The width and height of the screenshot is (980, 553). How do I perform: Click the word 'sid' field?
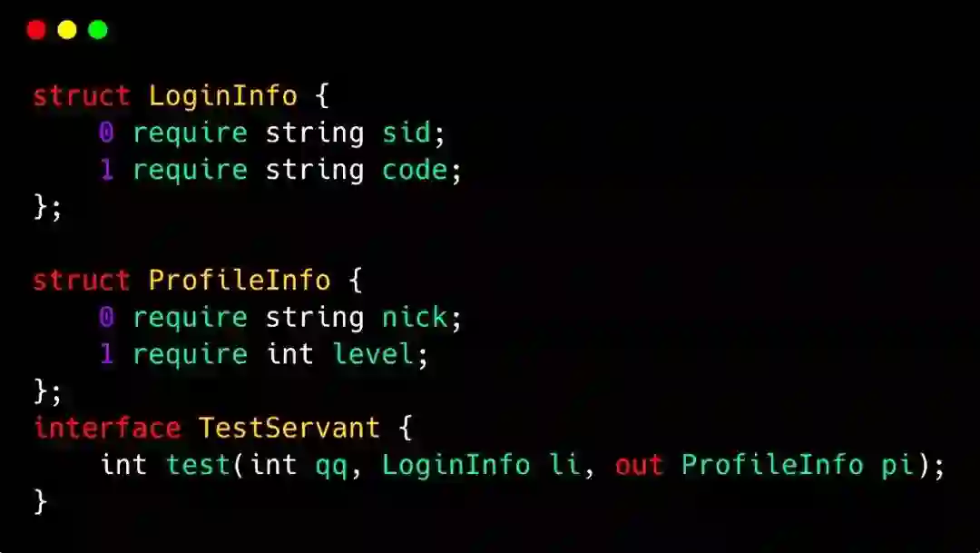[407, 133]
